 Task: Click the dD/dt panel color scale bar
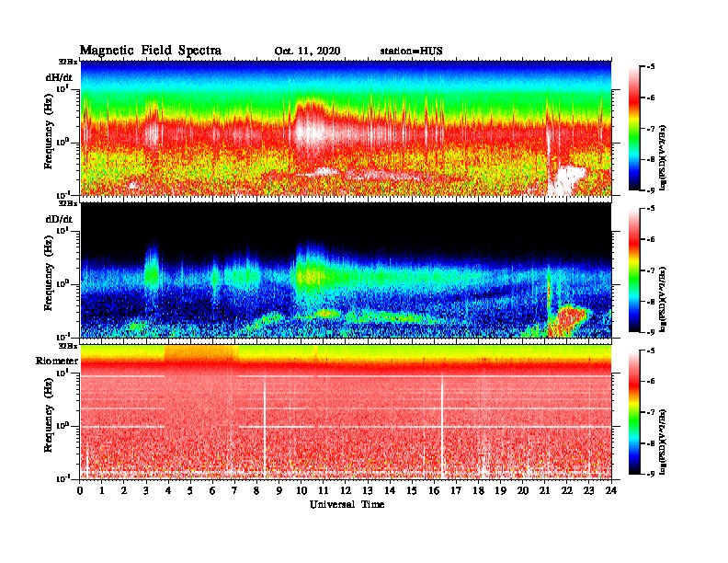(634, 270)
